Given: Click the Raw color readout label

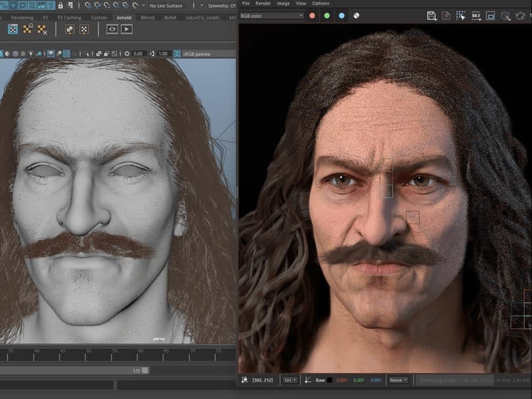Looking at the screenshot, I should point(320,380).
